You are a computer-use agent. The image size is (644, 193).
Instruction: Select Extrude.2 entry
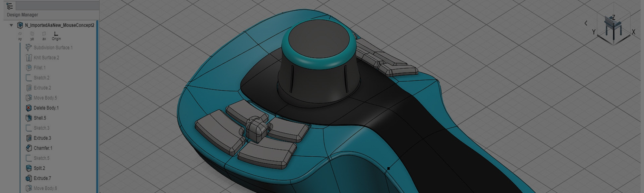click(x=43, y=88)
